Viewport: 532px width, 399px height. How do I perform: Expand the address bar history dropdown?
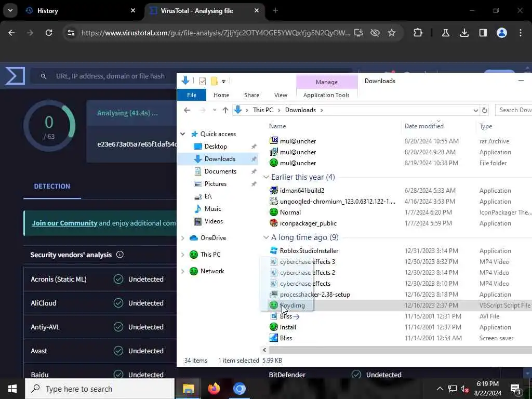coord(475,110)
